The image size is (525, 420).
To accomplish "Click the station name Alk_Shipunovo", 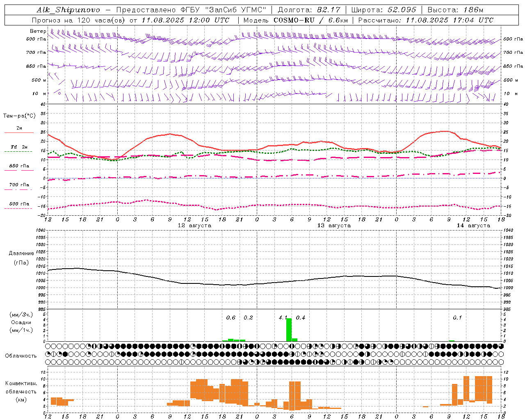I will [68, 10].
